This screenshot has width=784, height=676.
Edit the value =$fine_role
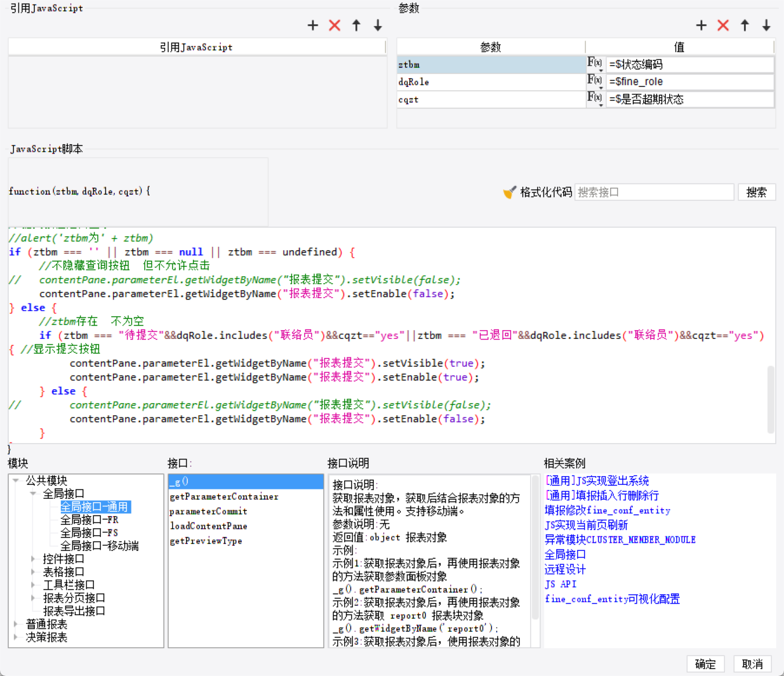click(x=690, y=82)
